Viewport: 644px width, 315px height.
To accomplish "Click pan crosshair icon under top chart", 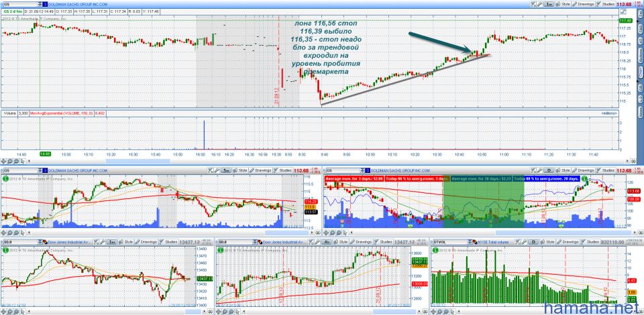I will click(3, 162).
